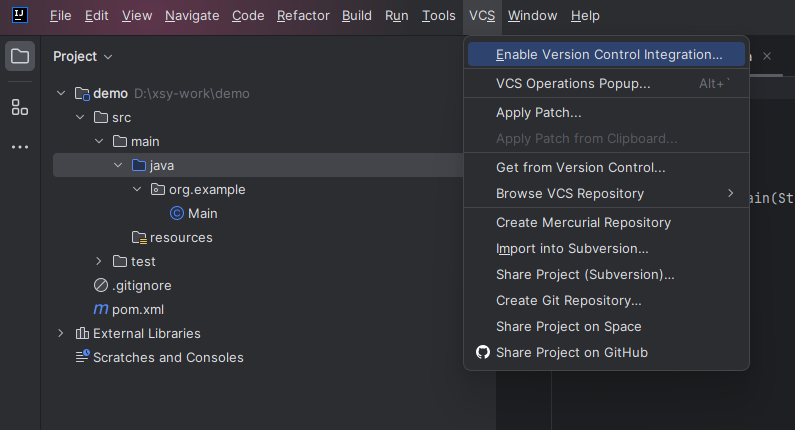This screenshot has width=795, height=430.
Task: Open the Structure tool window icon
Action: click(20, 107)
